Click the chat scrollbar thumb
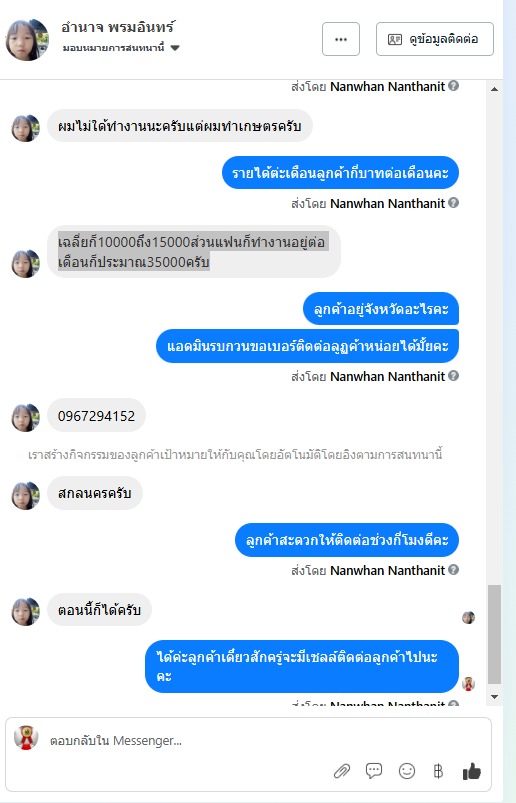 coord(494,635)
